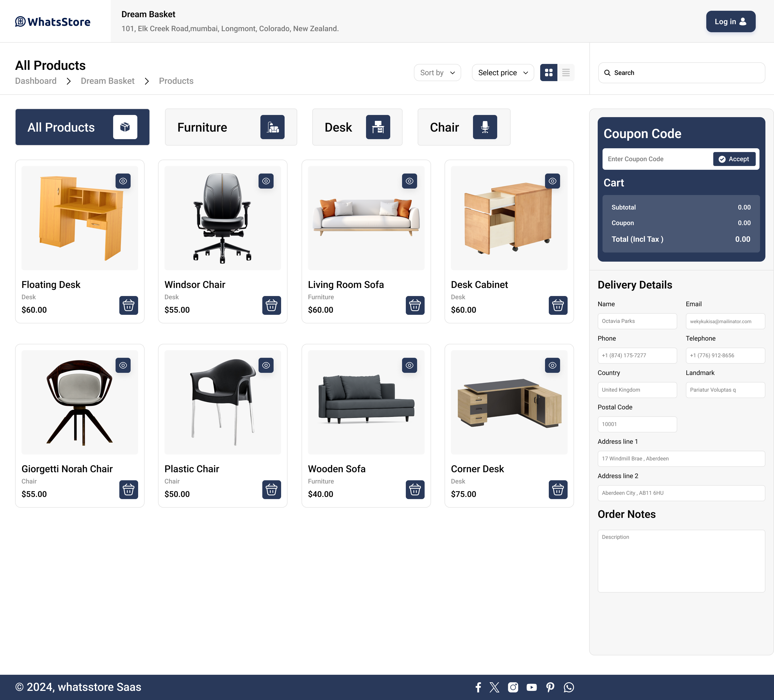
Task: Click basket icon for Plastic Chair
Action: tap(271, 490)
